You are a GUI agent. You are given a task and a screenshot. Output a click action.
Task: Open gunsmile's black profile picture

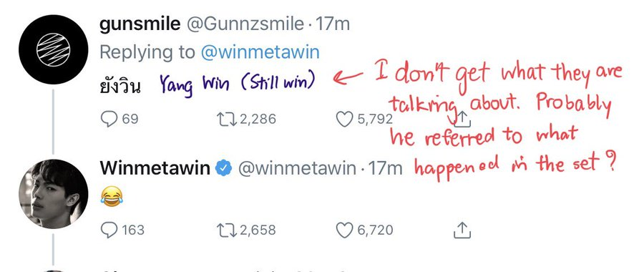pyautogui.click(x=54, y=49)
